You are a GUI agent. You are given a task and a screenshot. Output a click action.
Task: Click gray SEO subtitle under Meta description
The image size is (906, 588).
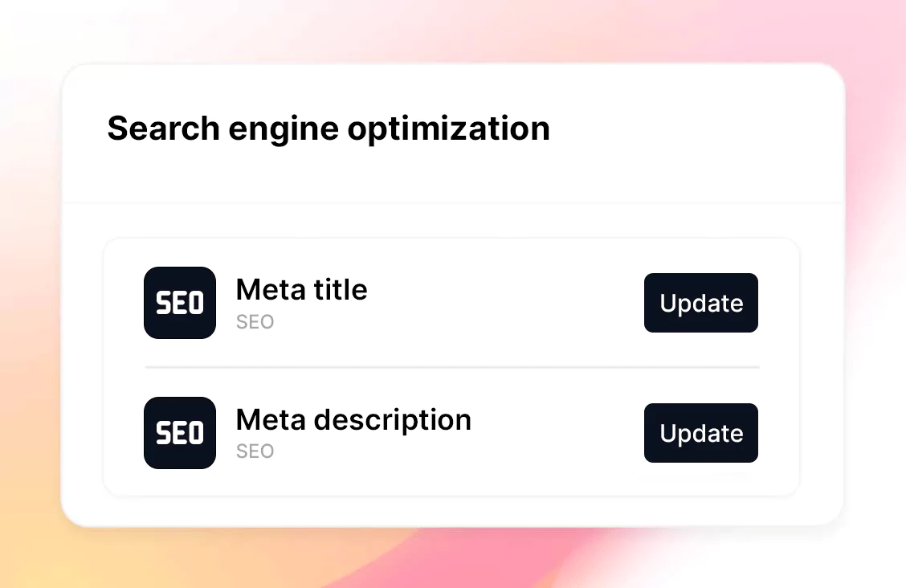tap(255, 451)
